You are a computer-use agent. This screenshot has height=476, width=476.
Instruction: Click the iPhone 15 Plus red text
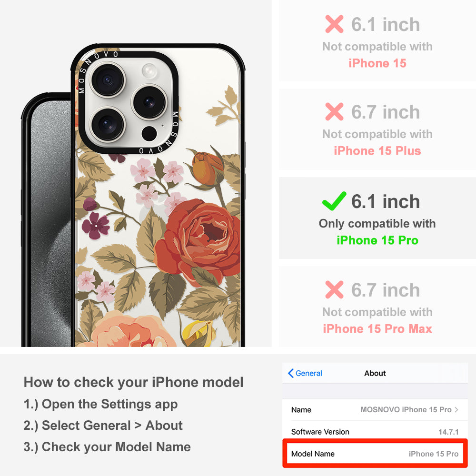coord(377,151)
